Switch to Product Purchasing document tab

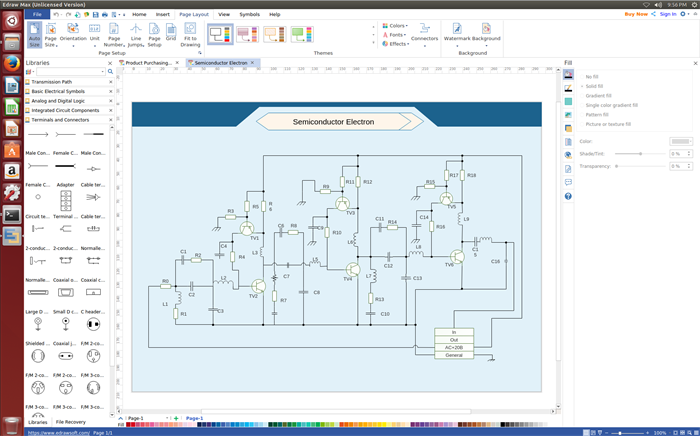pos(149,63)
